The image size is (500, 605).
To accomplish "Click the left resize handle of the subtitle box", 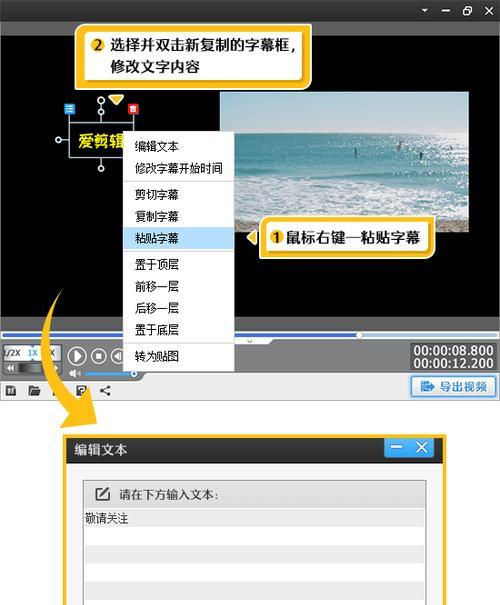I will (x=58, y=140).
